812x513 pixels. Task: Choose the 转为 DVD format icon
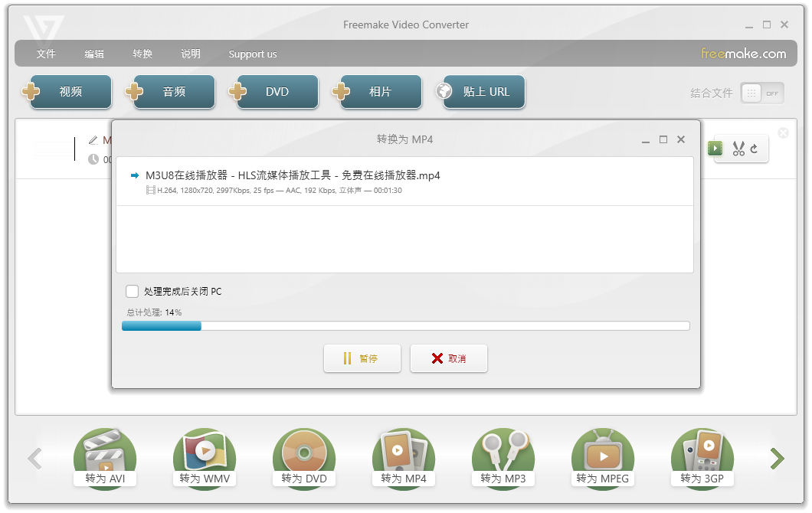point(304,458)
